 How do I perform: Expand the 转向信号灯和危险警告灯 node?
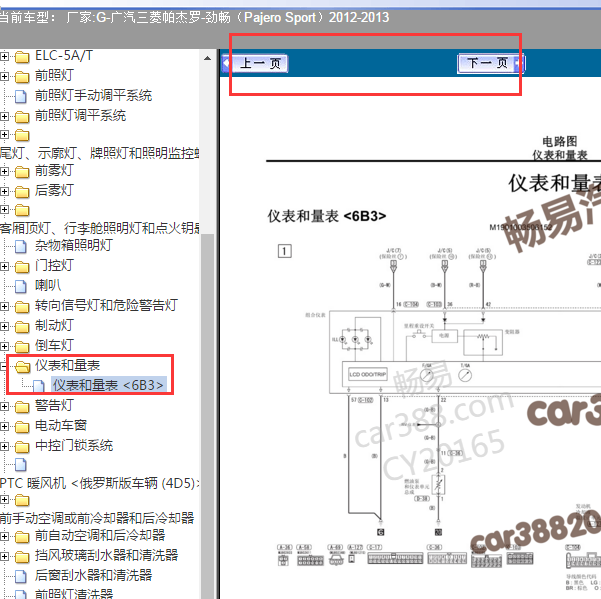coord(4,307)
